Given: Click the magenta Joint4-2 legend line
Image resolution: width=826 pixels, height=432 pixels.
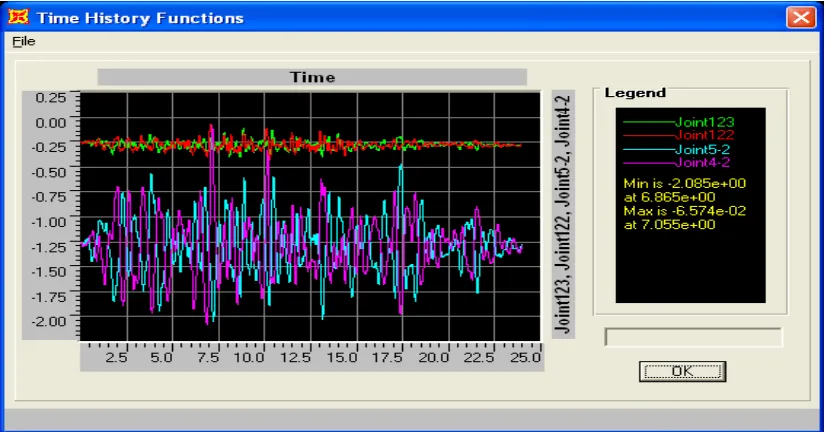Looking at the screenshot, I should coord(649,163).
